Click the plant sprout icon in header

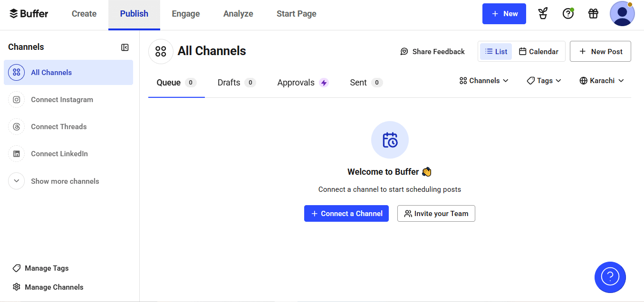point(543,14)
